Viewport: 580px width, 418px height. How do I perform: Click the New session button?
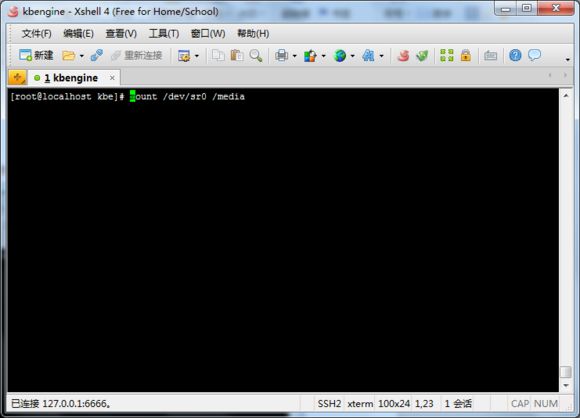36,55
